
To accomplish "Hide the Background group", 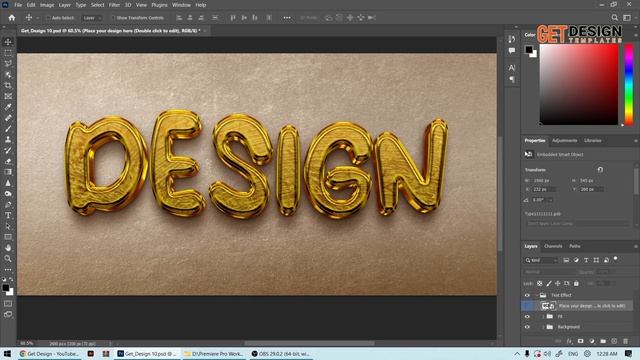I will tap(527, 327).
